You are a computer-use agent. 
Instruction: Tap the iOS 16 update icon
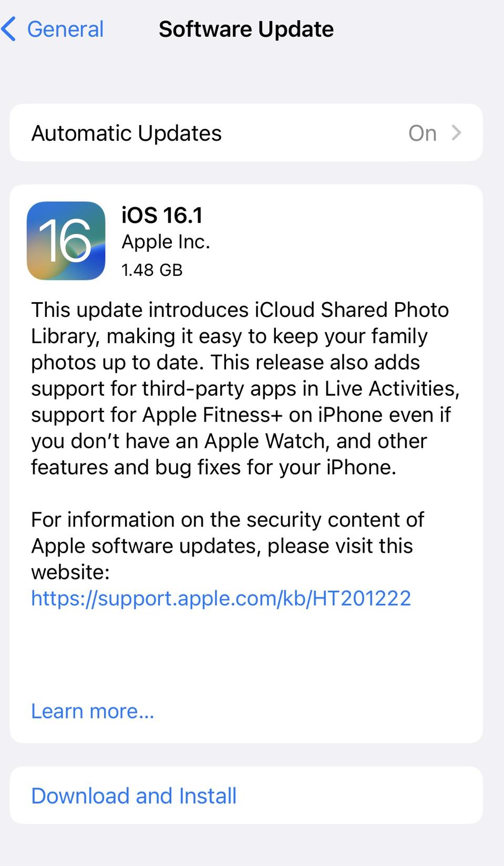66,241
